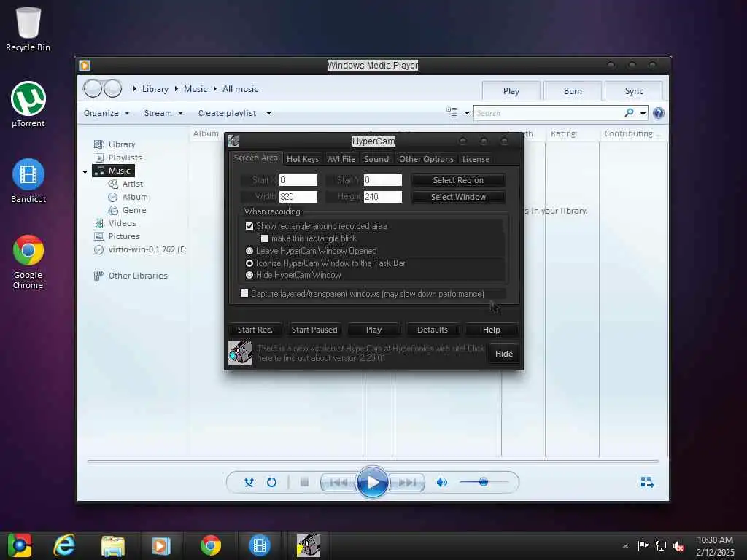This screenshot has height=560, width=747.
Task: Click the Media Player forward navigation button
Action: click(x=113, y=88)
